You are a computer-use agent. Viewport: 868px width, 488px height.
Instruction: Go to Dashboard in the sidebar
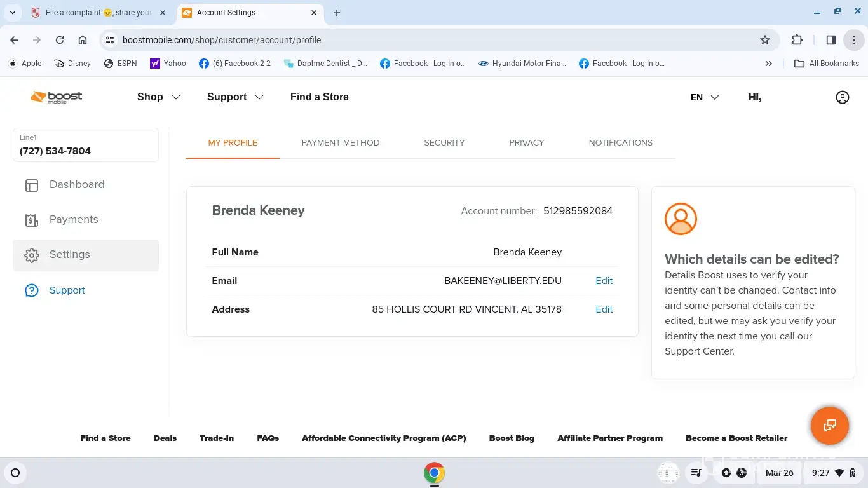76,185
